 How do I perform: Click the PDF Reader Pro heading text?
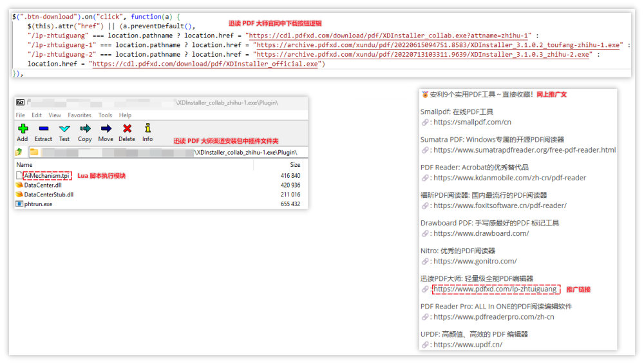tap(496, 307)
